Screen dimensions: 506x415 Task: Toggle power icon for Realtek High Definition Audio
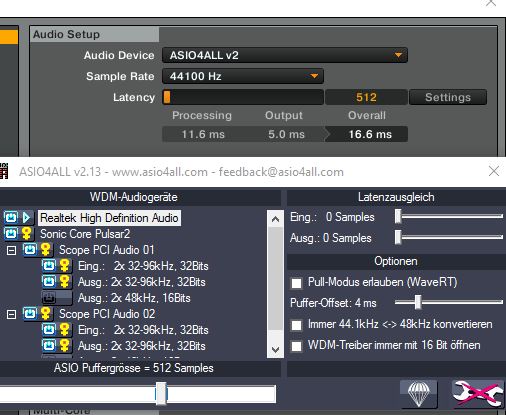(11, 218)
